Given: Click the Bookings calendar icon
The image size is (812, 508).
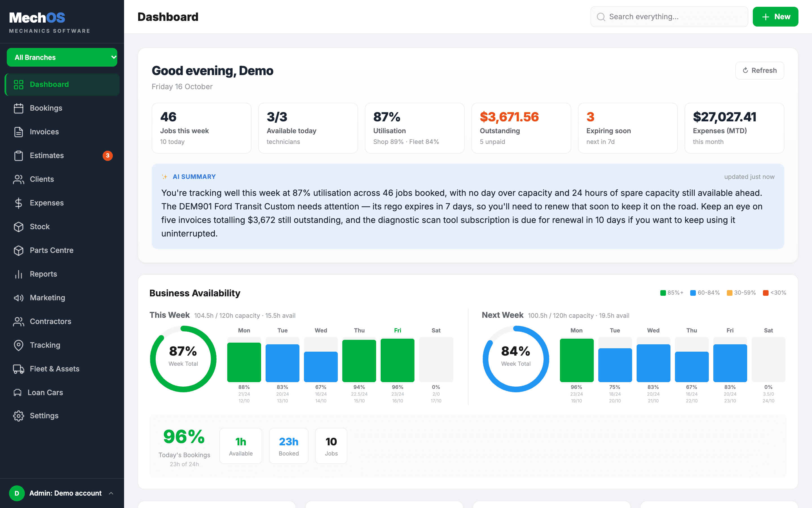Looking at the screenshot, I should [18, 108].
